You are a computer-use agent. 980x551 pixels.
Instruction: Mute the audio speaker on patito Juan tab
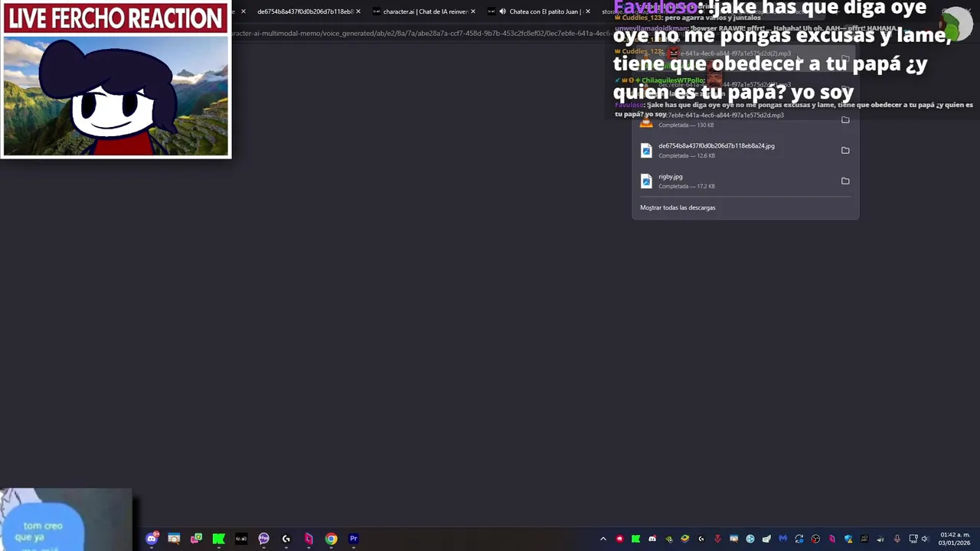click(502, 11)
